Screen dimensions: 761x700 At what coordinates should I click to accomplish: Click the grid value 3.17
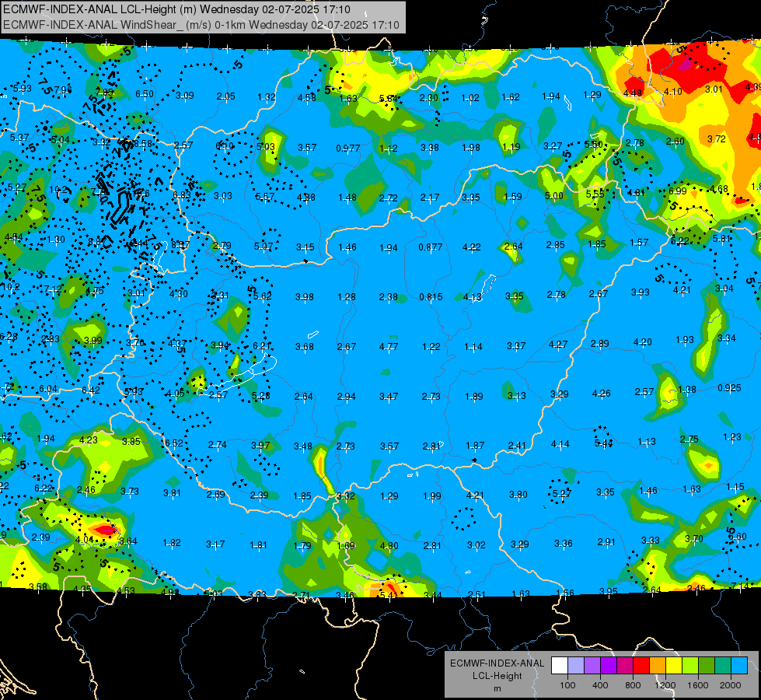tap(215, 544)
